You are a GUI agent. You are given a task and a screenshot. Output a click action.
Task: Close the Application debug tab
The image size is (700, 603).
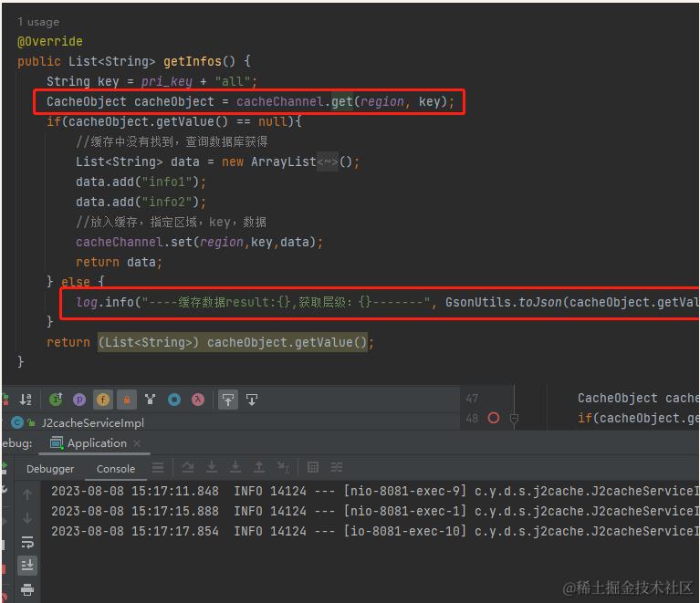pyautogui.click(x=137, y=443)
